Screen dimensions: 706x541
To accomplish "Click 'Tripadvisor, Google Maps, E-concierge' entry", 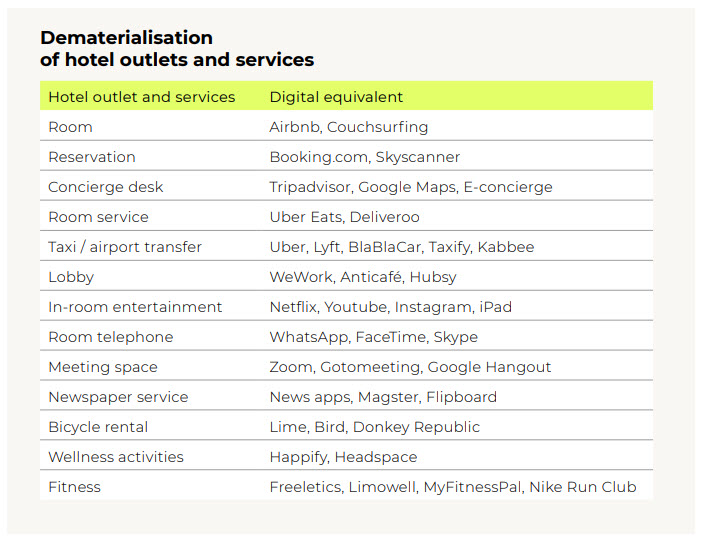I will coord(410,187).
